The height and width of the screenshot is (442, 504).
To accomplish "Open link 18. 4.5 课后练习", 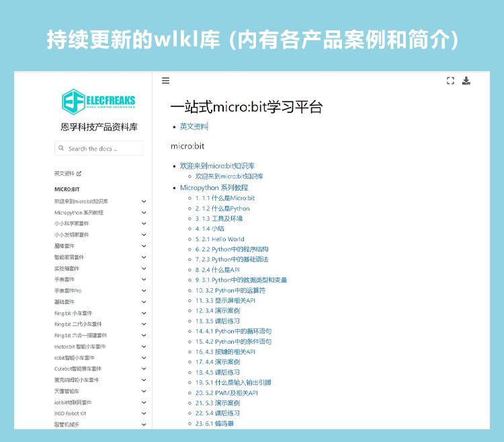I will click(218, 372).
